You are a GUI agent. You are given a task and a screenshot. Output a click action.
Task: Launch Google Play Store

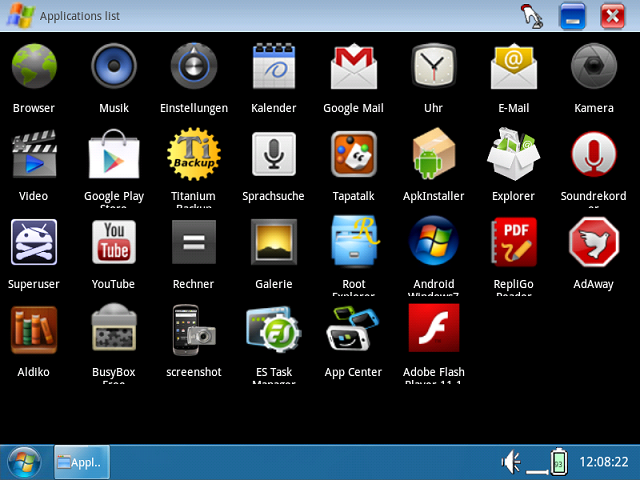click(x=114, y=154)
